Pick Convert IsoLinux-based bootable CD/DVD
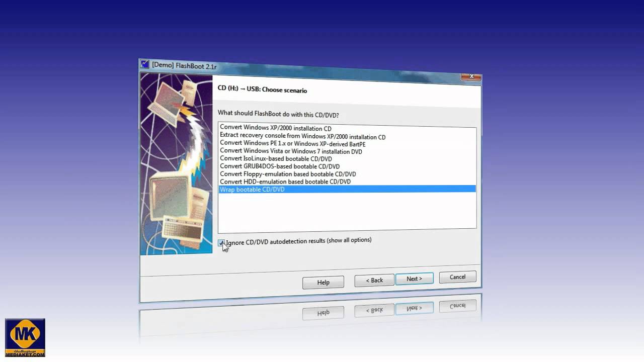The width and height of the screenshot is (644, 362). tap(347, 159)
